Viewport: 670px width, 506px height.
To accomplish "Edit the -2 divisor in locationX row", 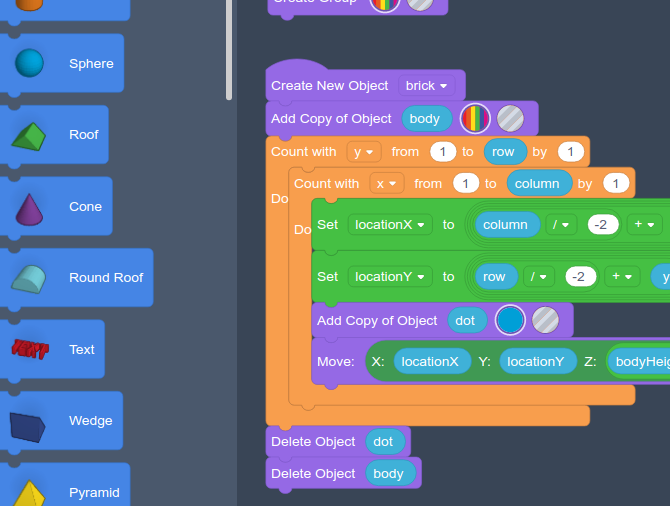I will pos(603,225).
